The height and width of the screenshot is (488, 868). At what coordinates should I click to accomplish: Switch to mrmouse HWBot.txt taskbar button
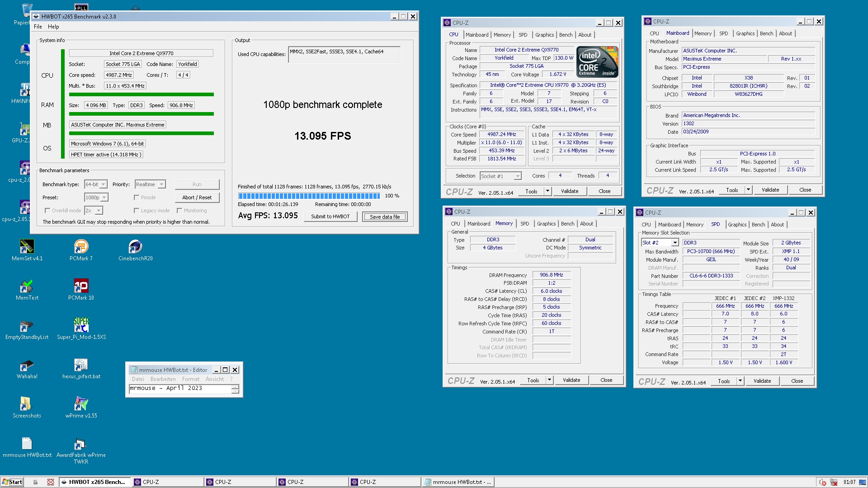(458, 482)
